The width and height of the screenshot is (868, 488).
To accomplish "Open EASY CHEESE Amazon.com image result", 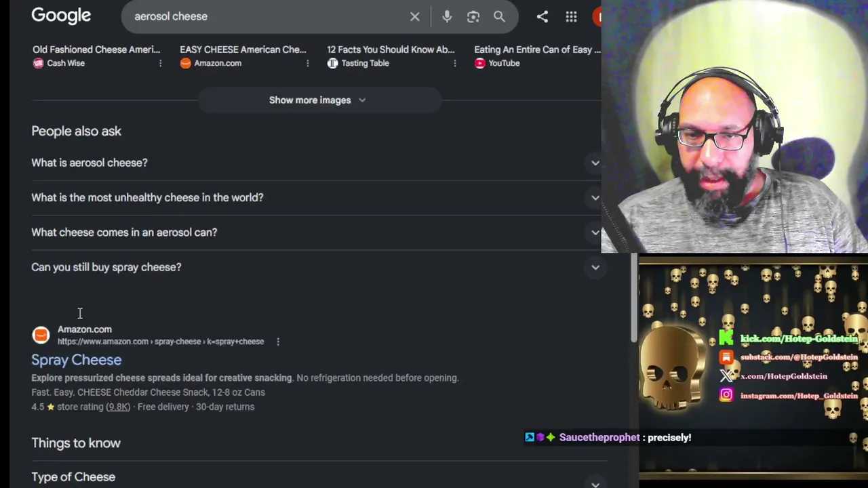I will pyautogui.click(x=243, y=49).
